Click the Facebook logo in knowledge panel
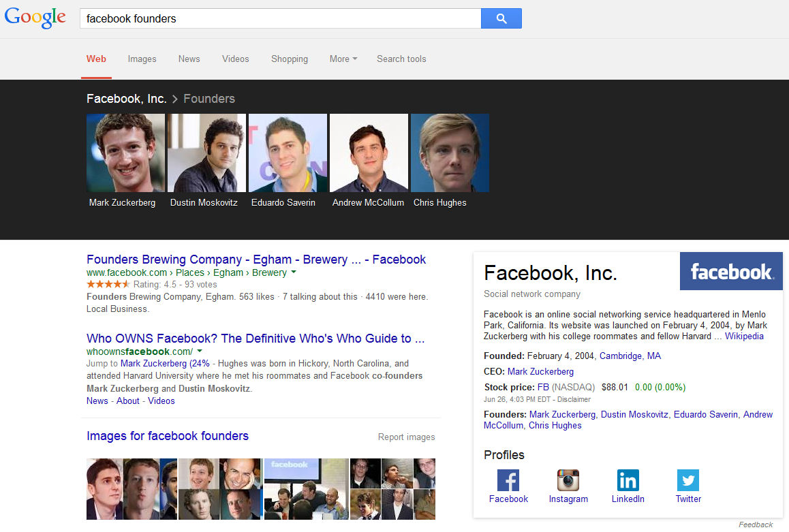This screenshot has width=789, height=532. pos(731,271)
